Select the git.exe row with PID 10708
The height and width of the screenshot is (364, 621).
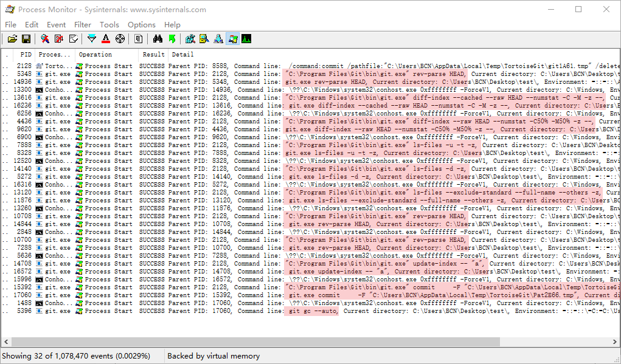(x=310, y=216)
